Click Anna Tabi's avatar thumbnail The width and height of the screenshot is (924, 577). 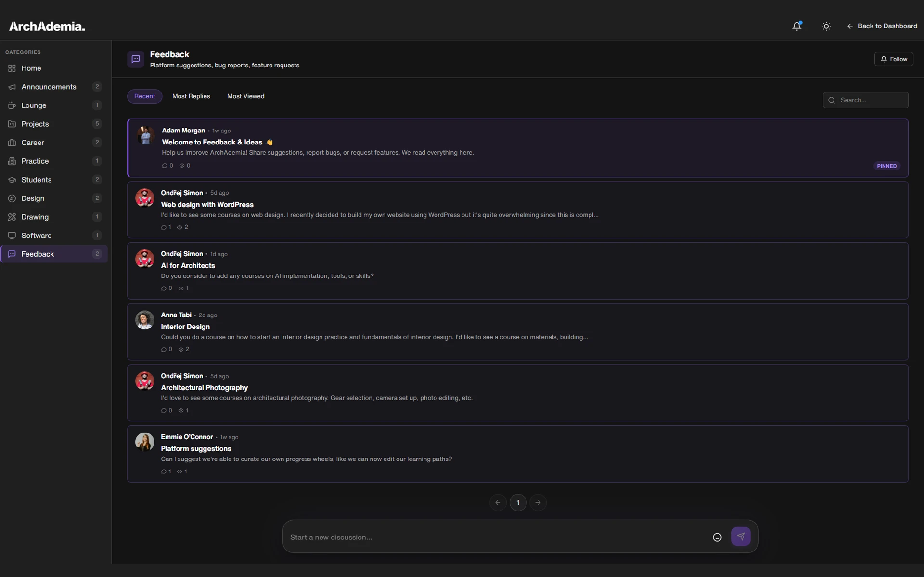[144, 320]
